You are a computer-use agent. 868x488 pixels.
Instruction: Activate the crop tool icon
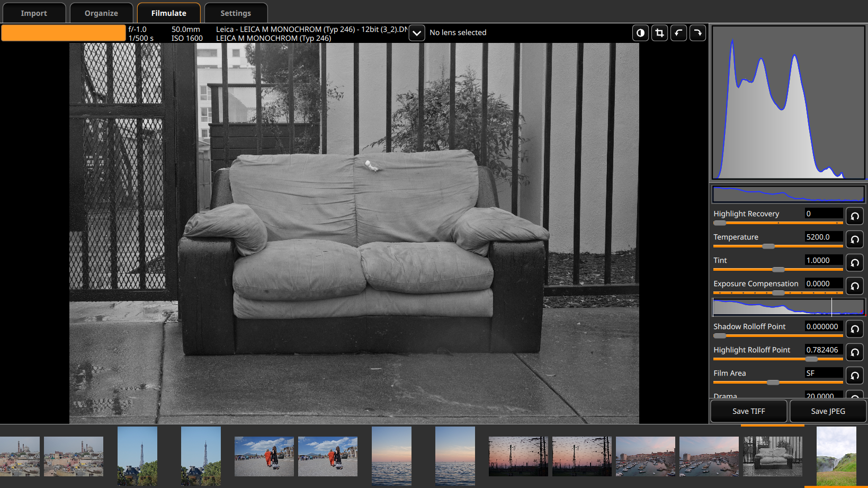(659, 33)
